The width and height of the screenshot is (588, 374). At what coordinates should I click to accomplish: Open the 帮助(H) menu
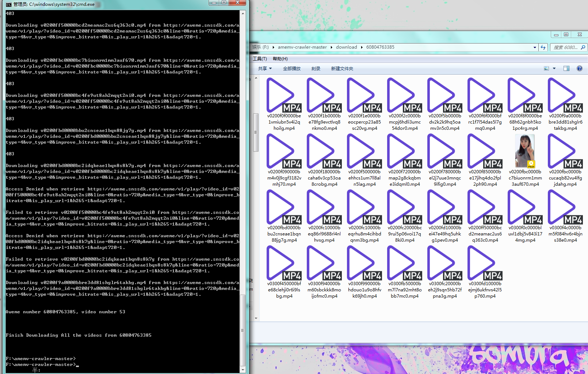tap(280, 59)
